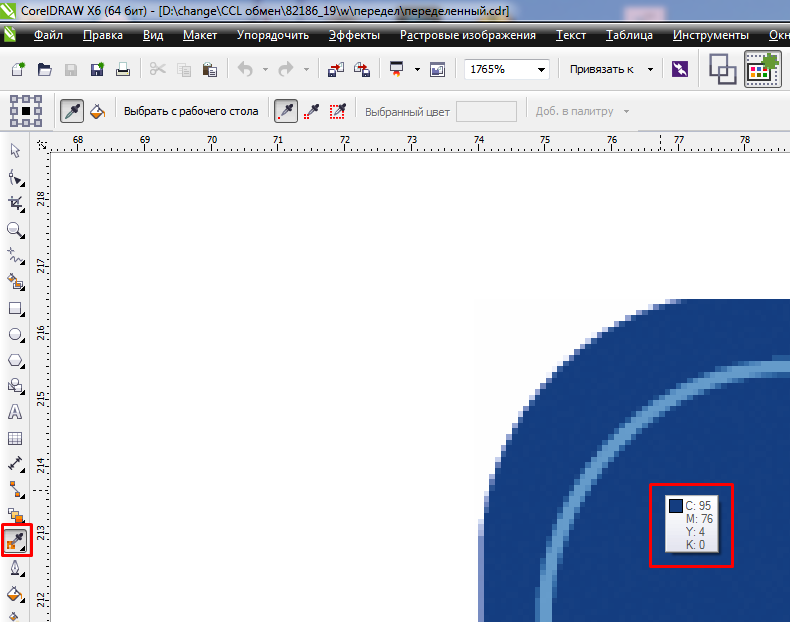Image resolution: width=790 pixels, height=622 pixels.
Task: Open the Вид menu
Action: coord(153,35)
